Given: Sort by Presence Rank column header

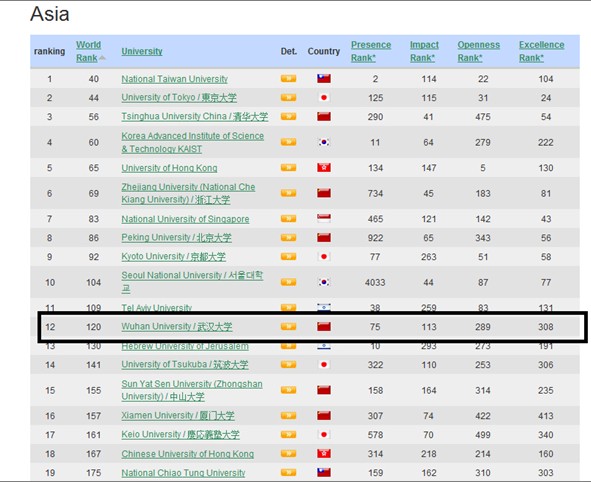Looking at the screenshot, I should [371, 51].
